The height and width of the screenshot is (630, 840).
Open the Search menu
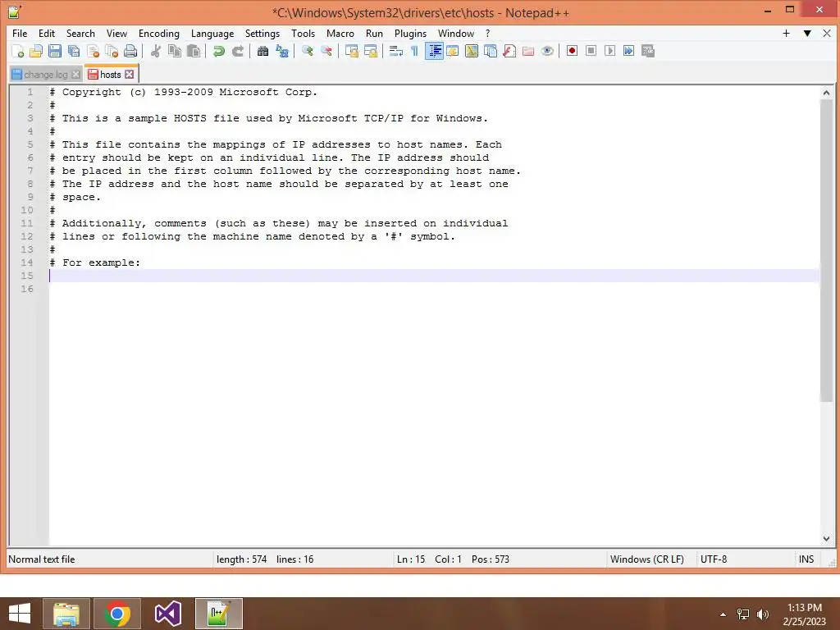(x=80, y=33)
